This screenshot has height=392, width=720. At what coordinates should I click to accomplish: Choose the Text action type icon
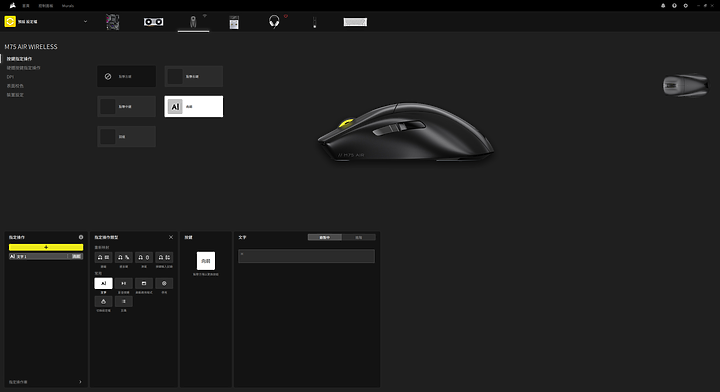pyautogui.click(x=103, y=283)
